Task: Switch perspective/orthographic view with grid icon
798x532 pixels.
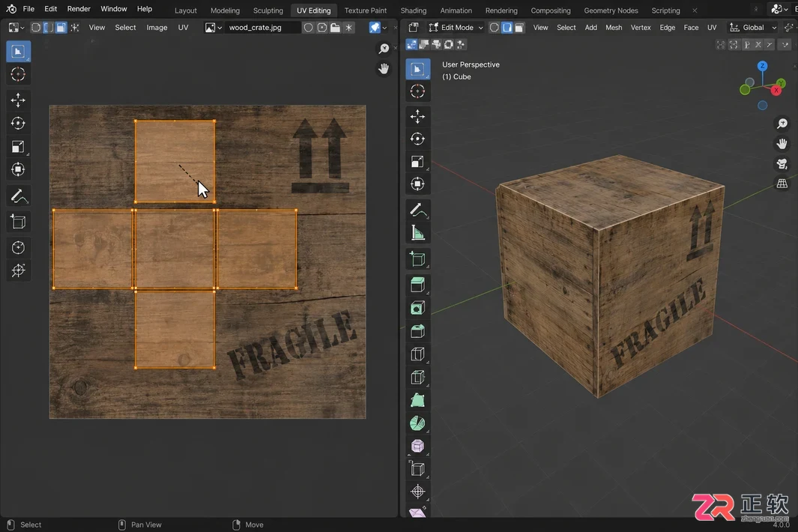Action: [782, 184]
